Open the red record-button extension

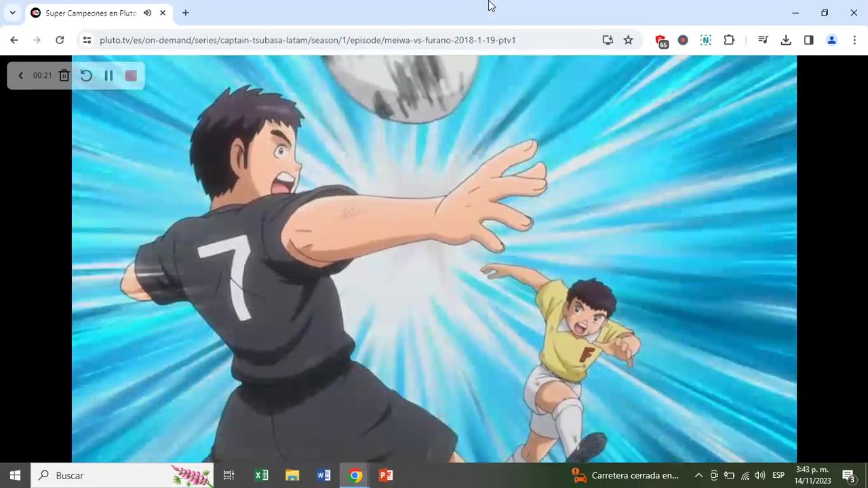tap(683, 40)
